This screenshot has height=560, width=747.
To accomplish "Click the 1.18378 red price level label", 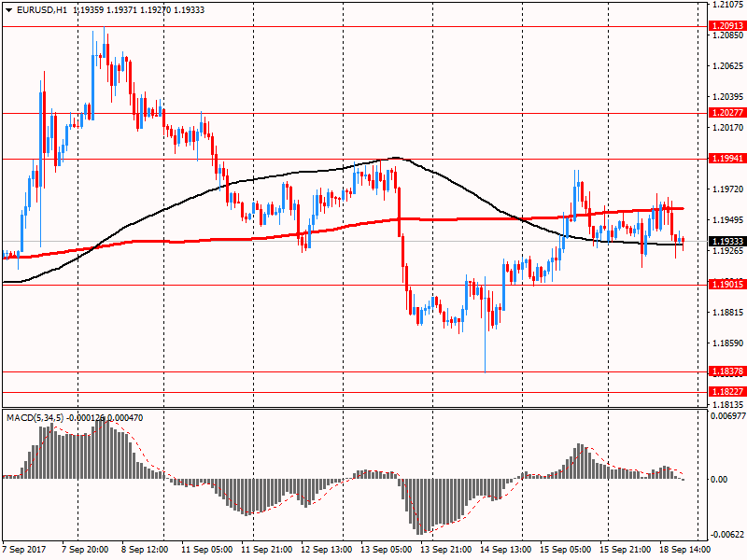I will click(x=727, y=371).
